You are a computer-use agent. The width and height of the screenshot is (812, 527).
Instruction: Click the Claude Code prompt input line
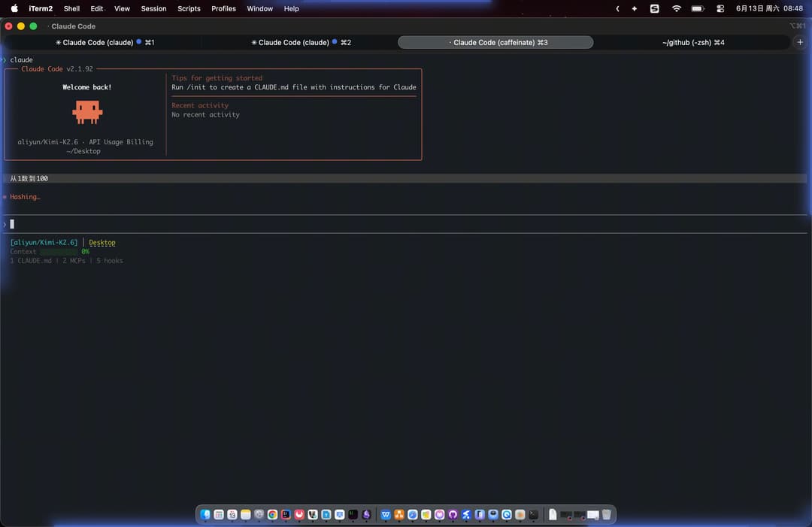405,224
